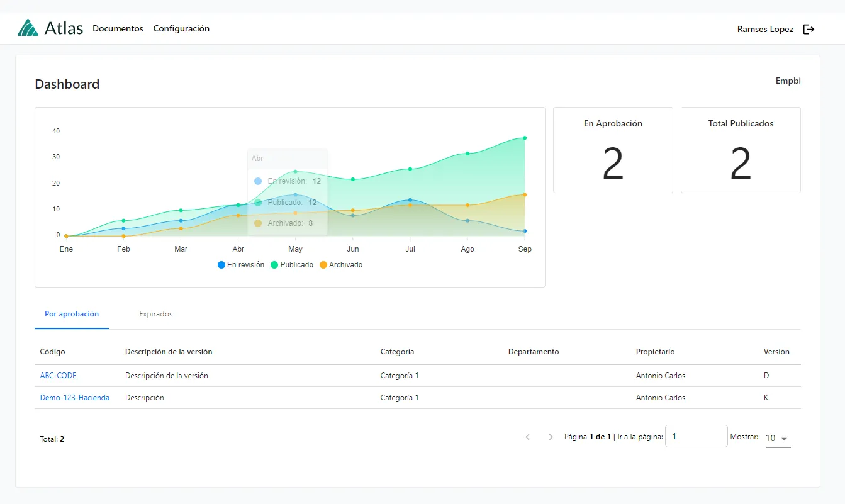
Task: Go to next page using right chevron
Action: pyautogui.click(x=551, y=437)
